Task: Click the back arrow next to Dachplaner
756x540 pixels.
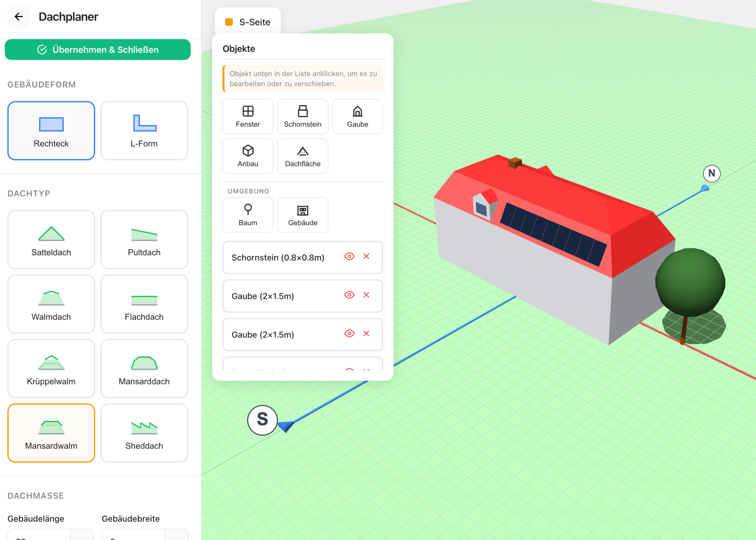Action: click(19, 17)
